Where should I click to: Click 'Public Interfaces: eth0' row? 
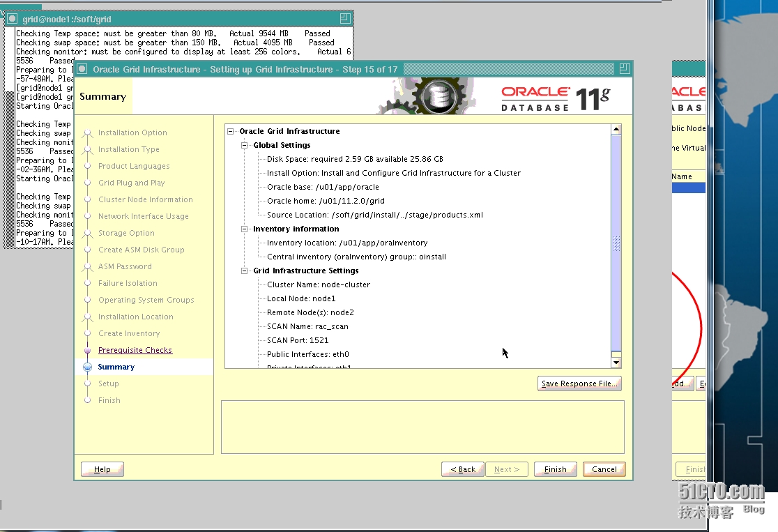tap(307, 354)
